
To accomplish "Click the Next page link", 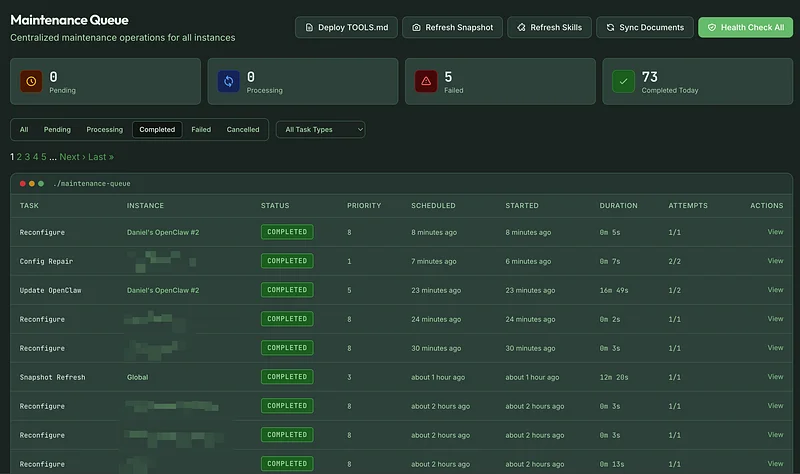I will point(72,157).
